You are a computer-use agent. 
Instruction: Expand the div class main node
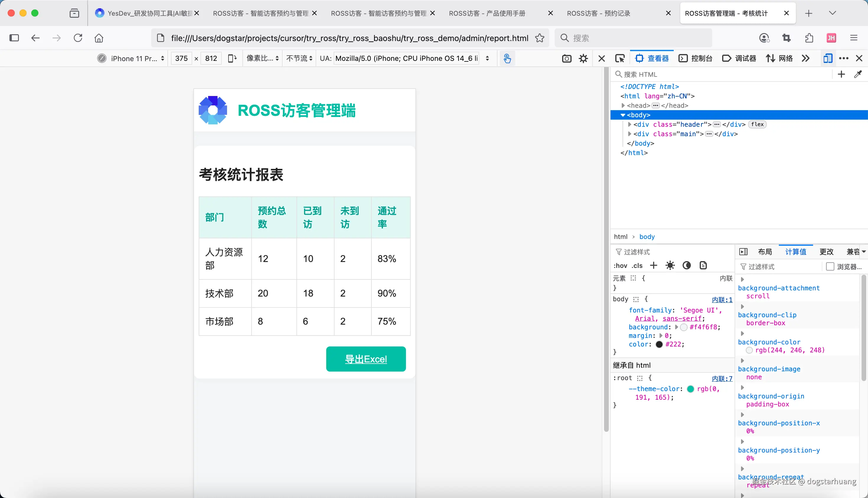[629, 134]
